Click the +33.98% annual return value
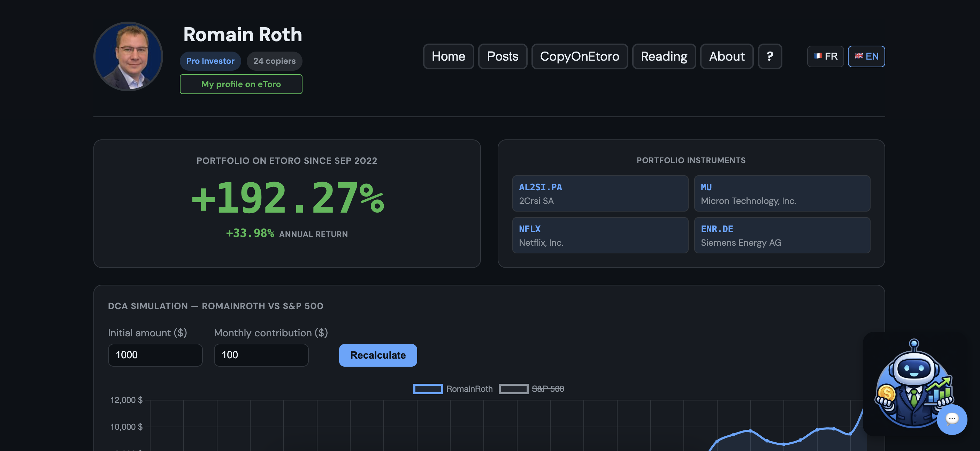The image size is (980, 451). [x=250, y=233]
